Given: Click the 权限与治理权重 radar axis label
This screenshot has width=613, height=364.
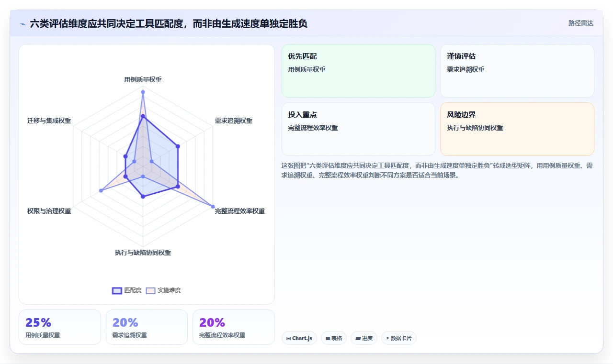Looking at the screenshot, I should [x=49, y=211].
